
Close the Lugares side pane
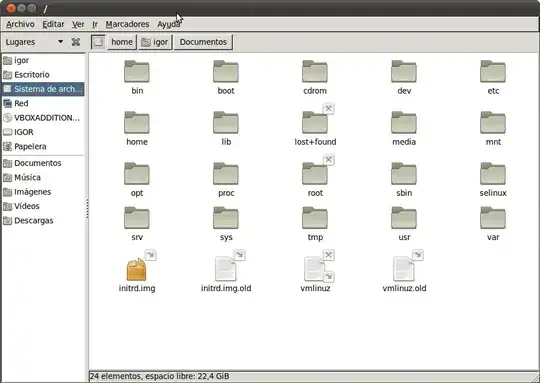pyautogui.click(x=76, y=42)
